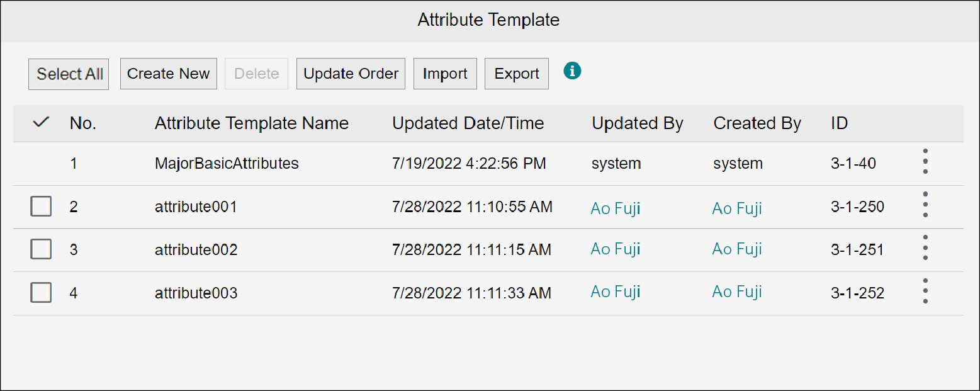This screenshot has width=980, height=391.
Task: Click the disabled Delete button
Action: (256, 74)
